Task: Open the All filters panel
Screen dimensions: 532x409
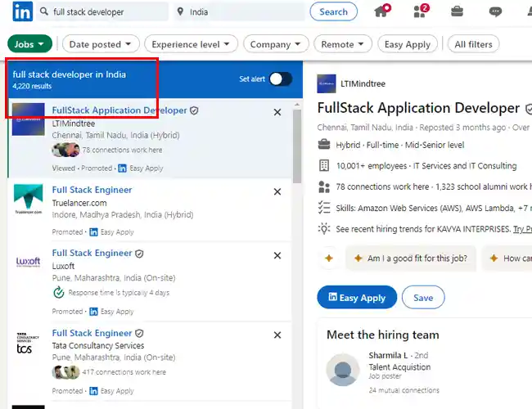Action: 473,44
